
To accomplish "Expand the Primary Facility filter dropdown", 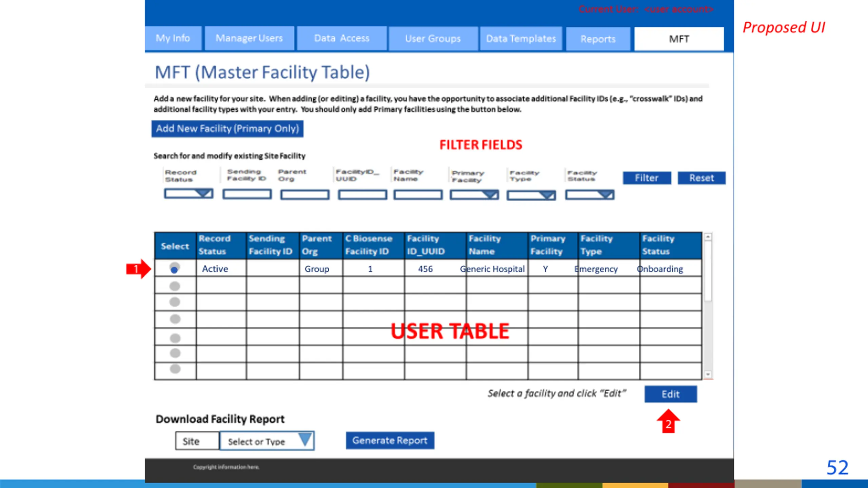I will pos(490,195).
